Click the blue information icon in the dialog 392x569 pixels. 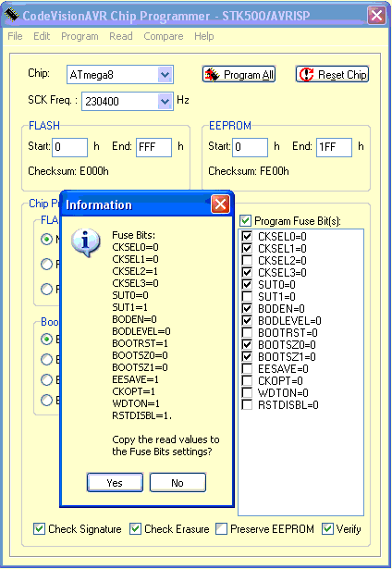coord(86,242)
